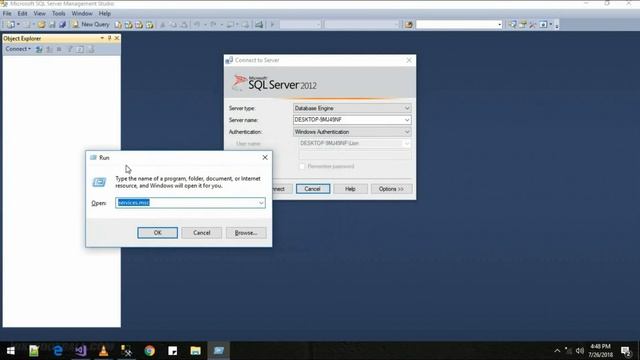Close the Connect to Server dialog

coord(409,60)
